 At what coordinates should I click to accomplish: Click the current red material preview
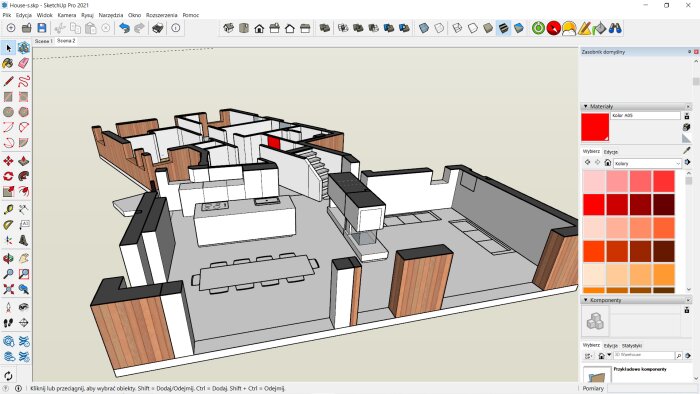pyautogui.click(x=595, y=127)
